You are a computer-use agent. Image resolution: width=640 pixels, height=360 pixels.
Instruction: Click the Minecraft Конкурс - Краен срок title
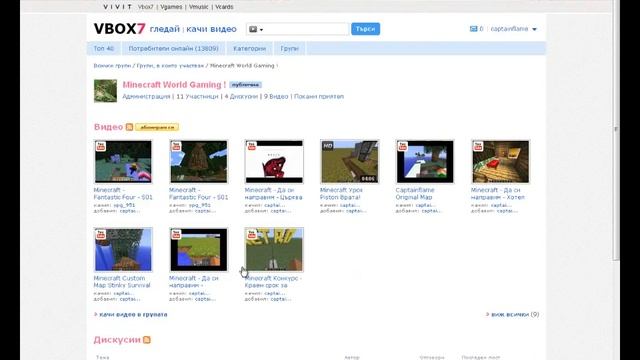tap(273, 282)
